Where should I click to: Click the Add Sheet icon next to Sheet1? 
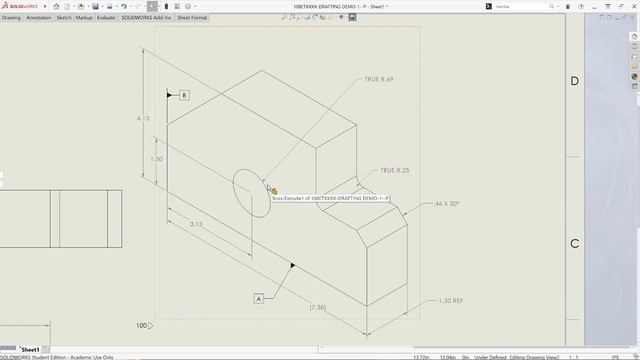click(x=45, y=349)
